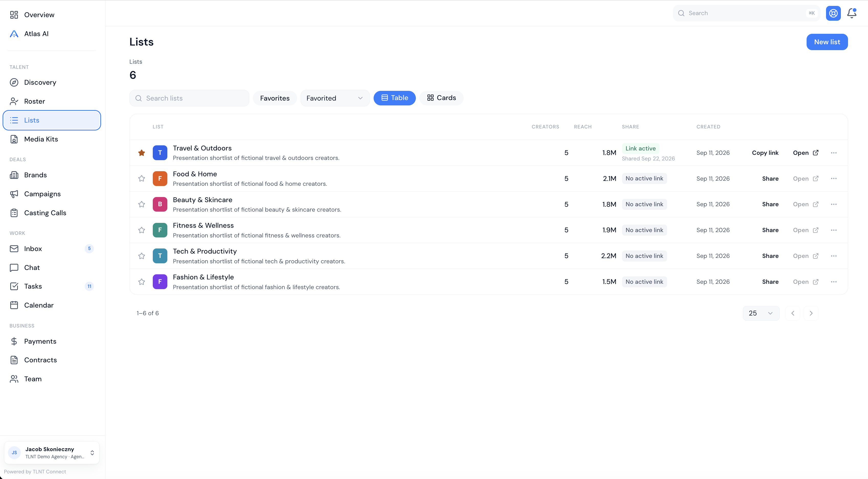Screen dimensions: 868x479
Task: Open the Roster page
Action: (x=51, y=101)
